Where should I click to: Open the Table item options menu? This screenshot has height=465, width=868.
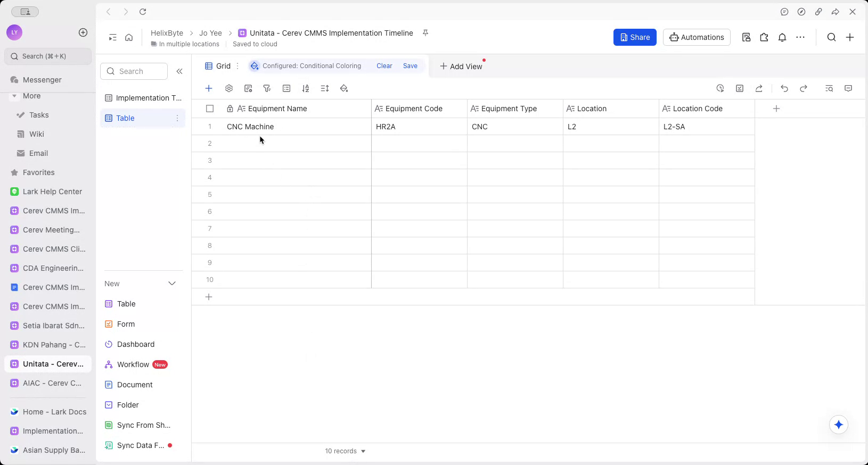coord(177,118)
